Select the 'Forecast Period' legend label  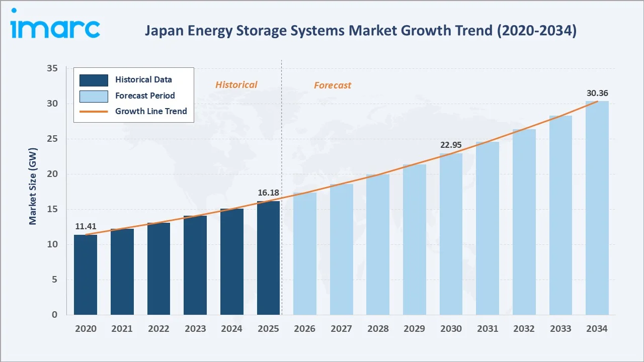pyautogui.click(x=145, y=96)
